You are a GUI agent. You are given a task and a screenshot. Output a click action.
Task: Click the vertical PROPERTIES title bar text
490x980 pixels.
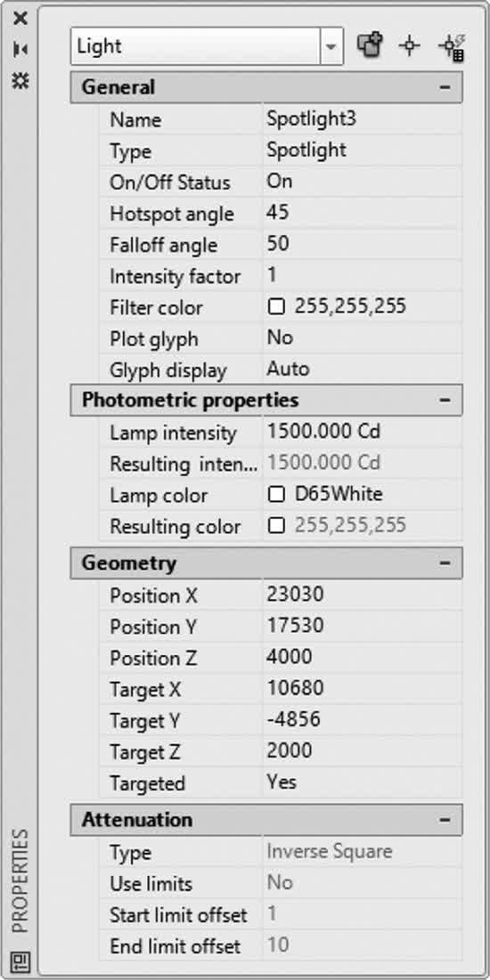coord(20,880)
